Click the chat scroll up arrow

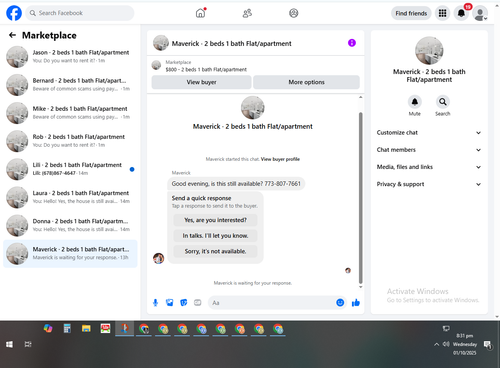click(360, 97)
